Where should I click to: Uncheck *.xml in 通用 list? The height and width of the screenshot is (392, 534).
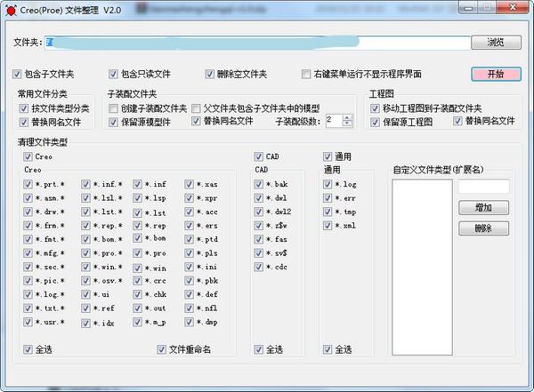(328, 226)
